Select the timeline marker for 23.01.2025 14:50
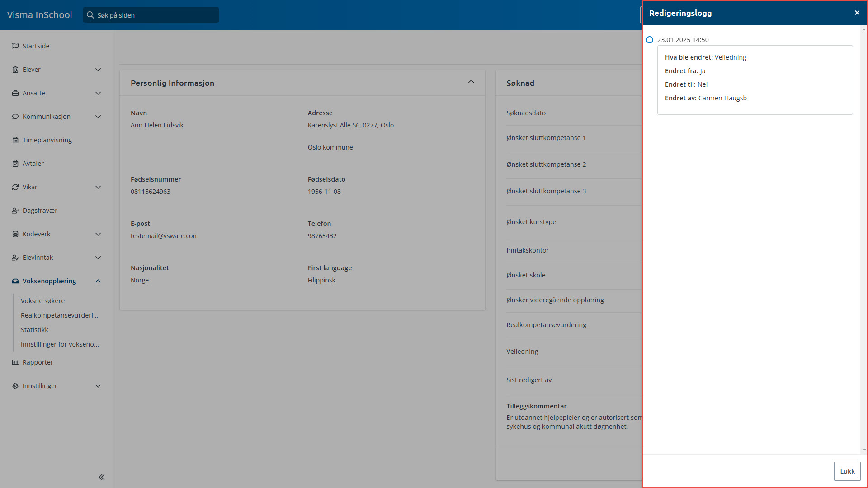This screenshot has width=868, height=488. tap(650, 40)
